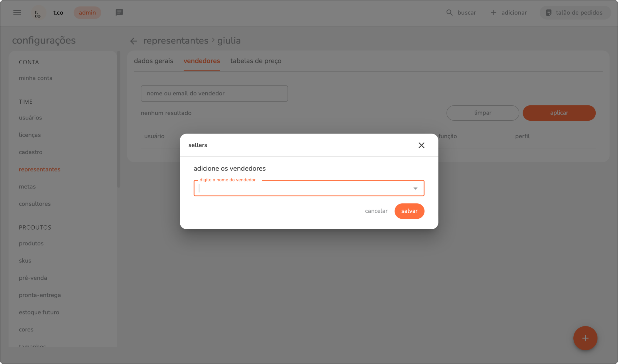
Task: Open the chat messages icon
Action: 119,13
